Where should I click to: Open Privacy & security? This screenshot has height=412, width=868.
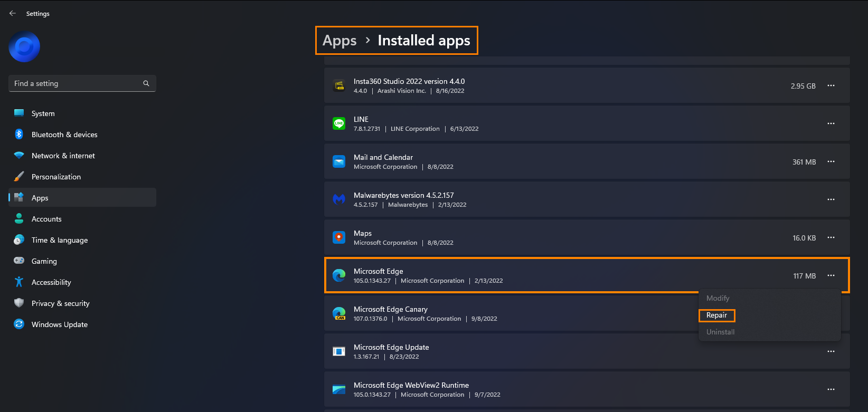click(x=82, y=303)
